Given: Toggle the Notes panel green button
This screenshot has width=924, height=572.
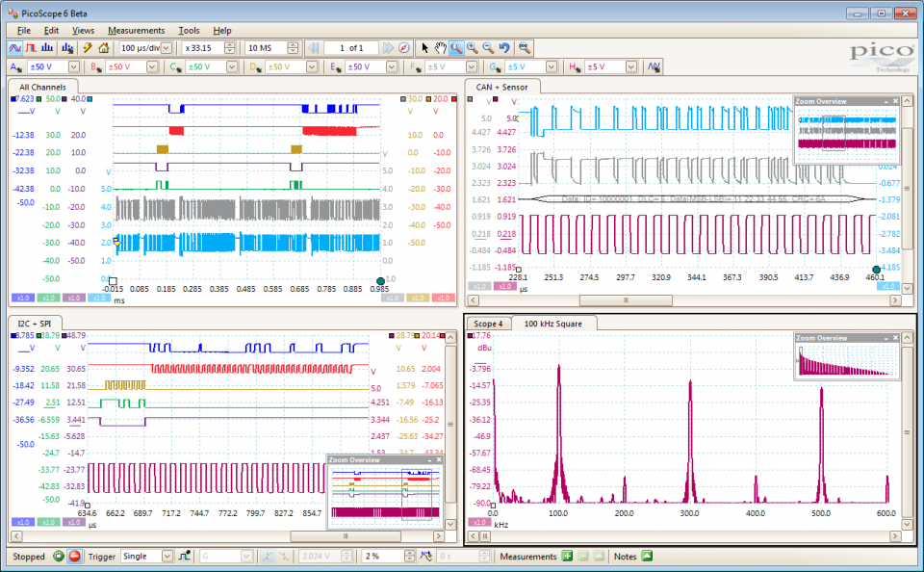Looking at the screenshot, I should click(x=647, y=556).
